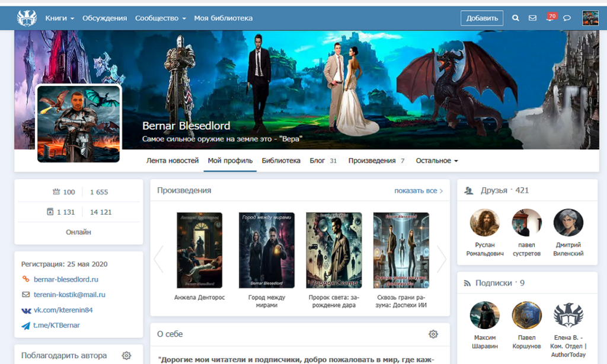Open the Блог tab
Image resolution: width=607 pixels, height=364 pixels.
pyautogui.click(x=317, y=161)
